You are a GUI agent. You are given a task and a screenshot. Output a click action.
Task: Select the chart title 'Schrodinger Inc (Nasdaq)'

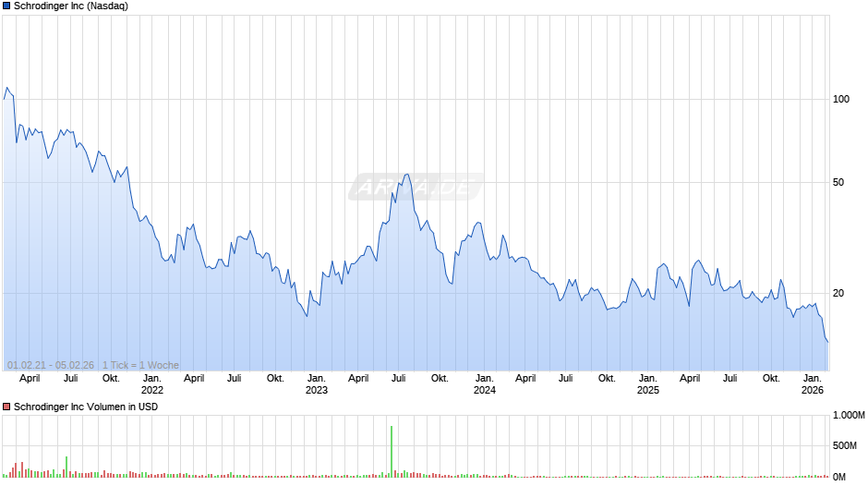click(71, 6)
